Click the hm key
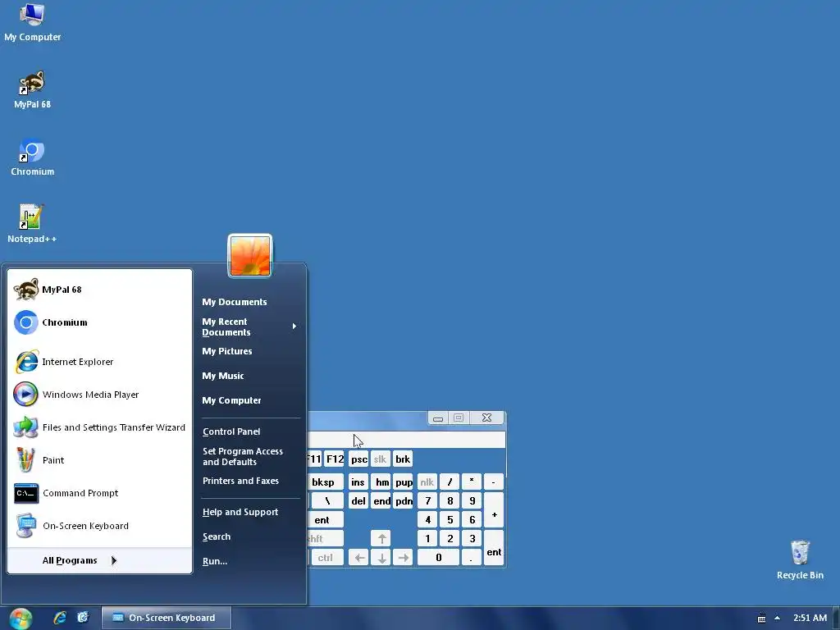The height and width of the screenshot is (630, 840). (382, 482)
